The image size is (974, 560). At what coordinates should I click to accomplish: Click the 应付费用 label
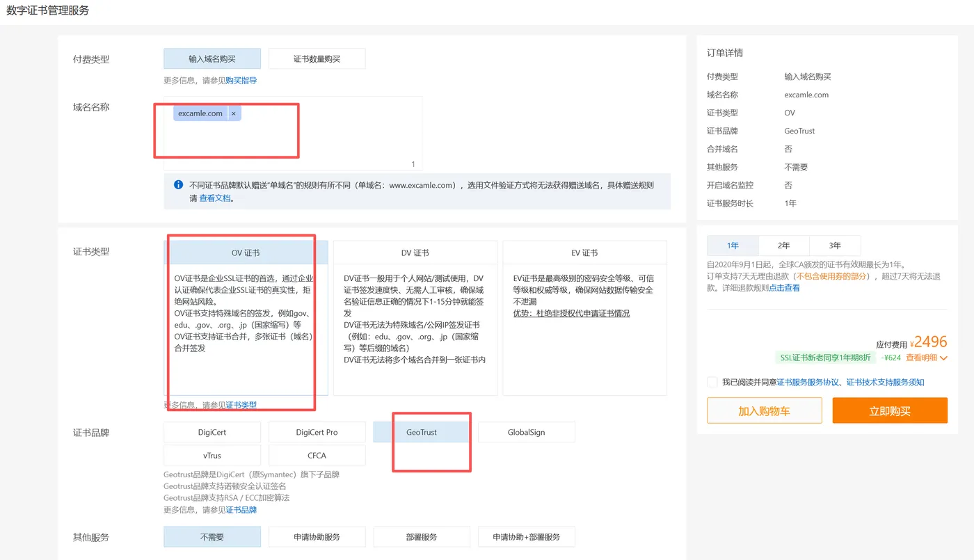(x=892, y=344)
